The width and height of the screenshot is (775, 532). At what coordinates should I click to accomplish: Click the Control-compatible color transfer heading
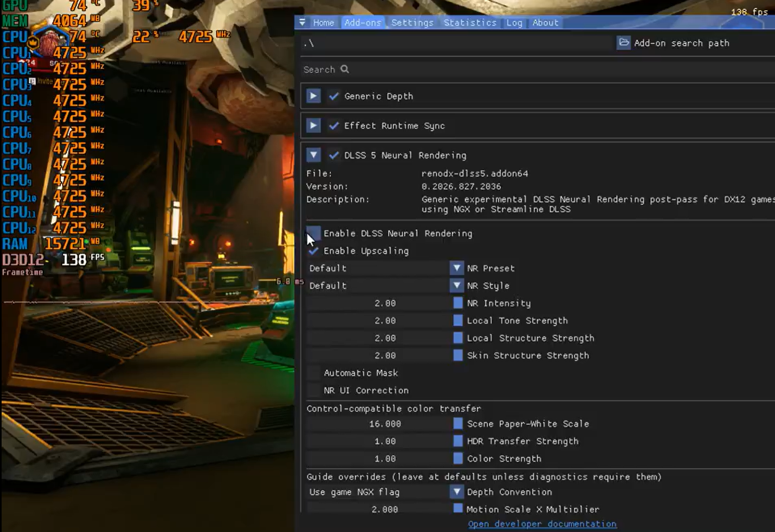point(394,408)
